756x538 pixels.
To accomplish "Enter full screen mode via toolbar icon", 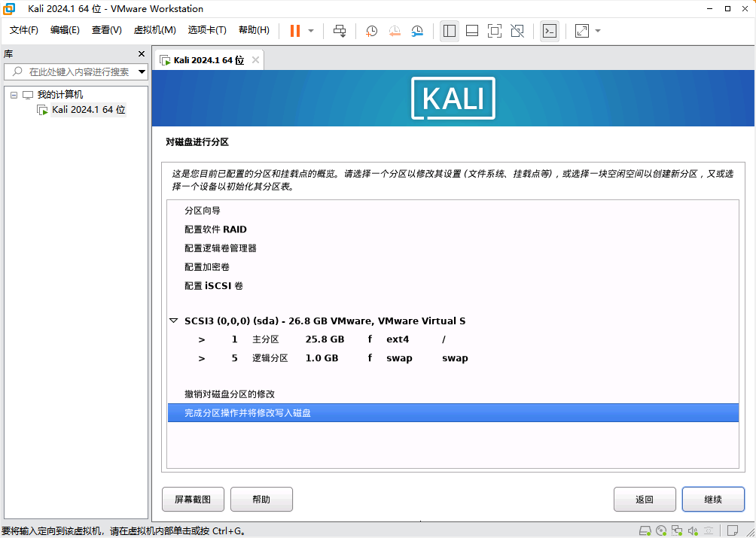I will (495, 31).
